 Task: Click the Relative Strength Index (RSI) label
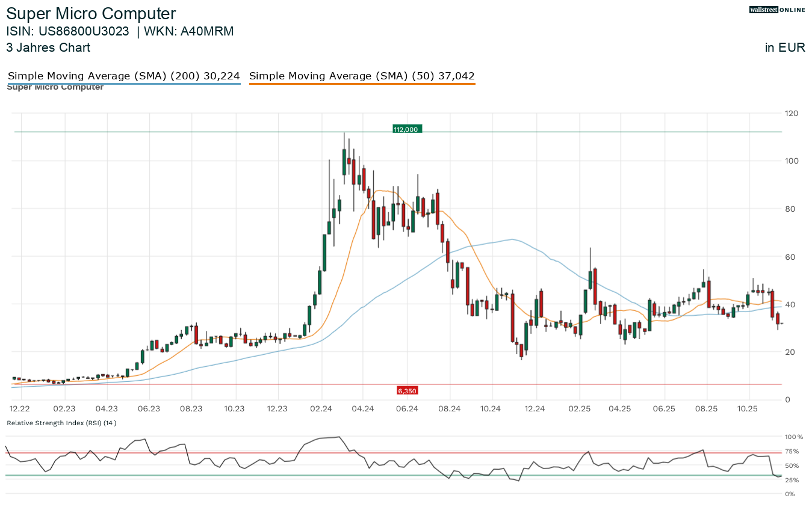pyautogui.click(x=61, y=423)
